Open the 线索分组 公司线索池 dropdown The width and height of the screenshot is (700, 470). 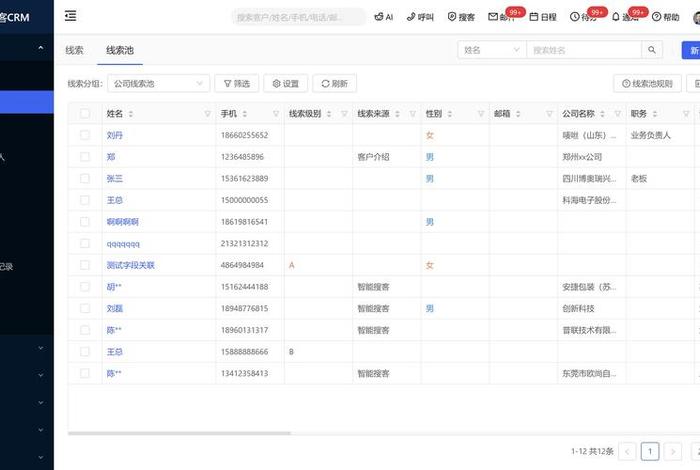158,83
